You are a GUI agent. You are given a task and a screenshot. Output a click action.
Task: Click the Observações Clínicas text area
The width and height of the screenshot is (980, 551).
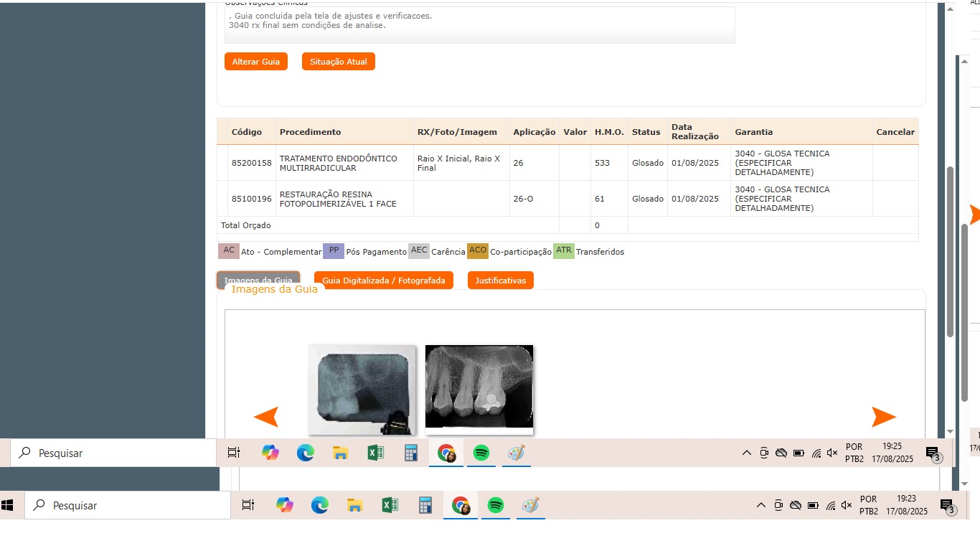(479, 25)
